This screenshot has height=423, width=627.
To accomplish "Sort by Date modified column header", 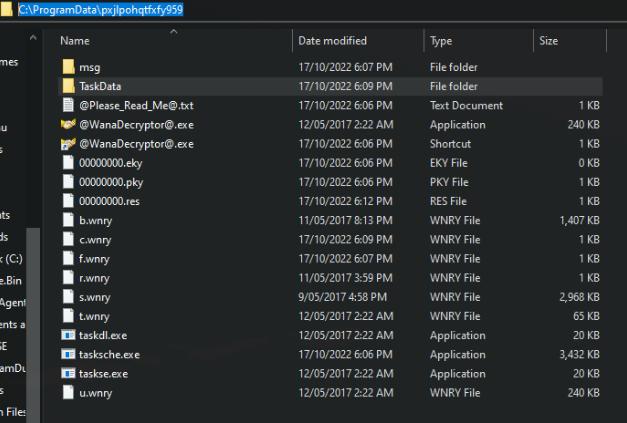I will (332, 41).
